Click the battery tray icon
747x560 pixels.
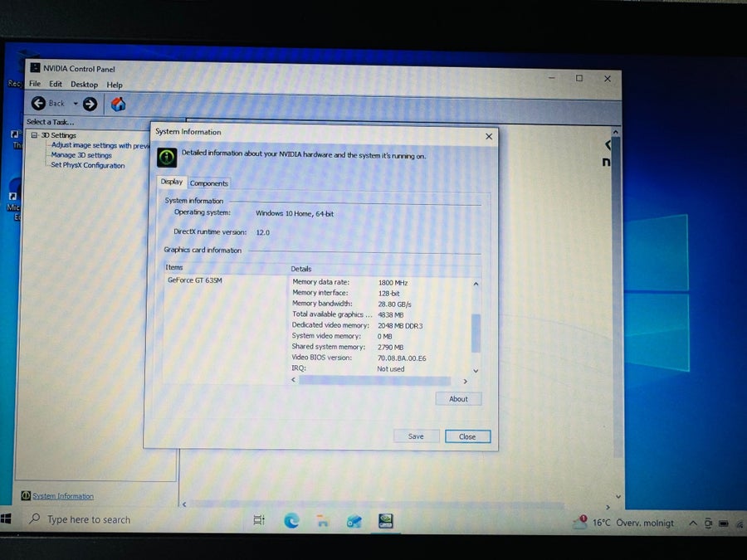(x=724, y=523)
